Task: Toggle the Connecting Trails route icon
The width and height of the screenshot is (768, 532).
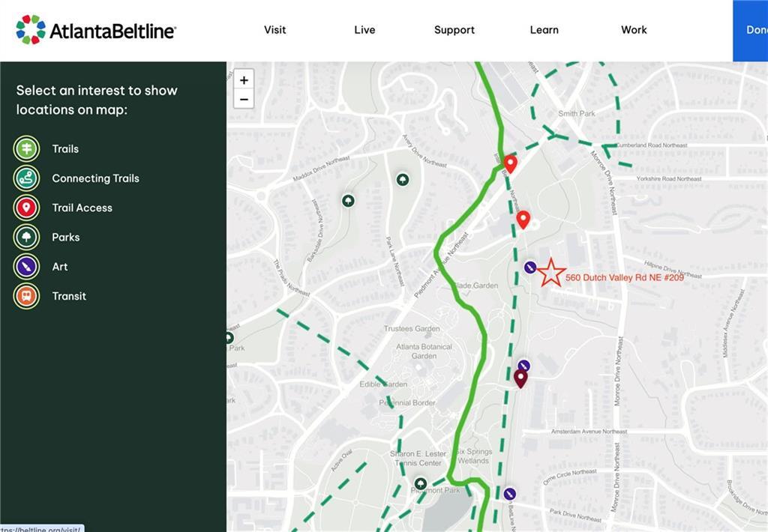Action: (x=26, y=178)
